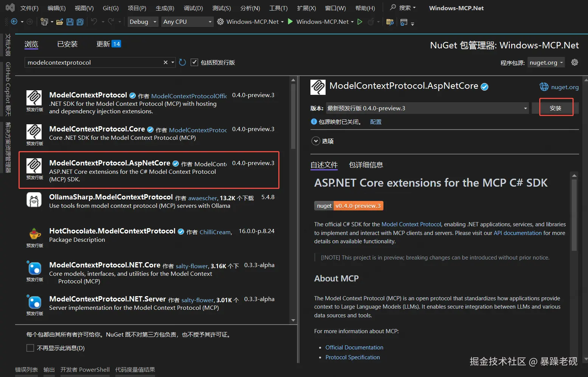Click the save file icon
Viewport: 588px width, 377px height.
[70, 22]
